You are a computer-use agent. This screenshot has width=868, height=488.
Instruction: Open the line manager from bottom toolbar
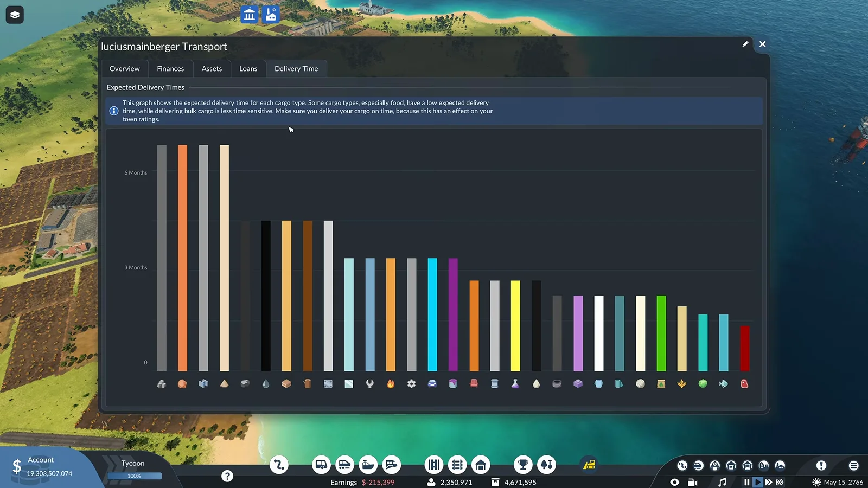click(x=279, y=465)
